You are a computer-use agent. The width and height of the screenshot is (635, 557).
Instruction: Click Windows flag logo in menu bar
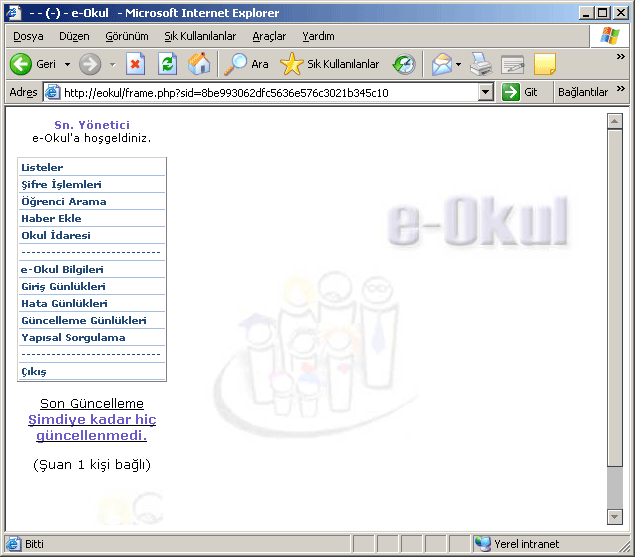tap(610, 36)
